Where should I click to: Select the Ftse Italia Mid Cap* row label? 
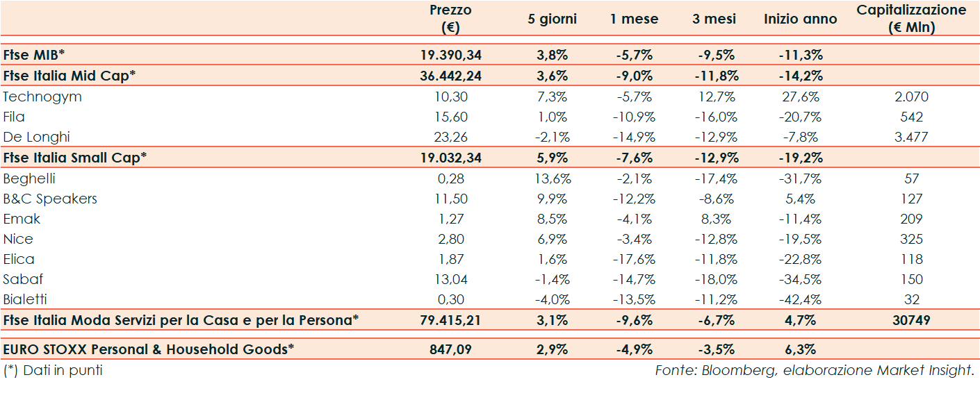tap(66, 76)
